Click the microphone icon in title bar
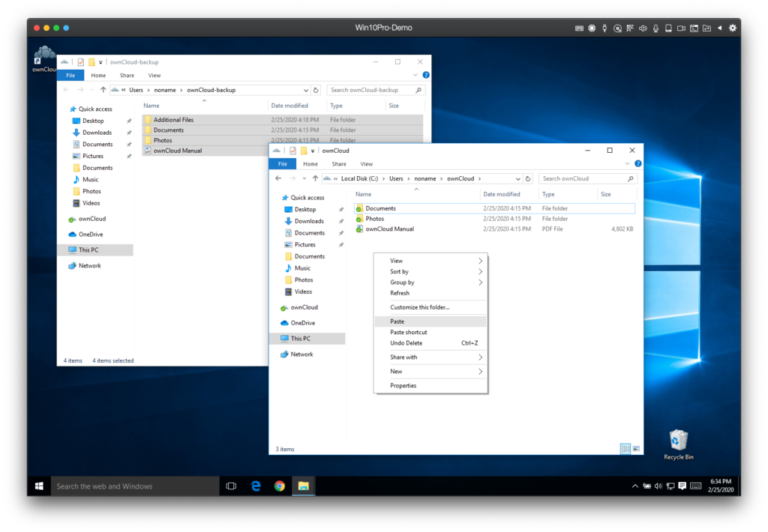768x532 pixels. pos(655,28)
